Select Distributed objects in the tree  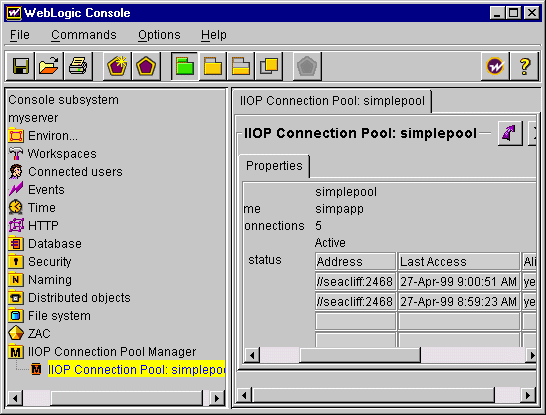click(79, 298)
